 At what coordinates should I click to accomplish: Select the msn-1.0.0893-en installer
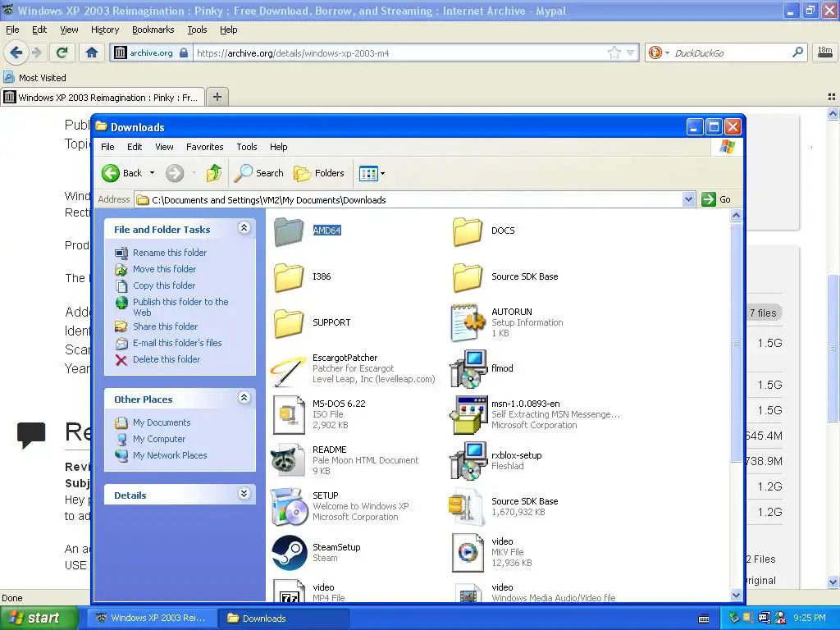[535, 414]
